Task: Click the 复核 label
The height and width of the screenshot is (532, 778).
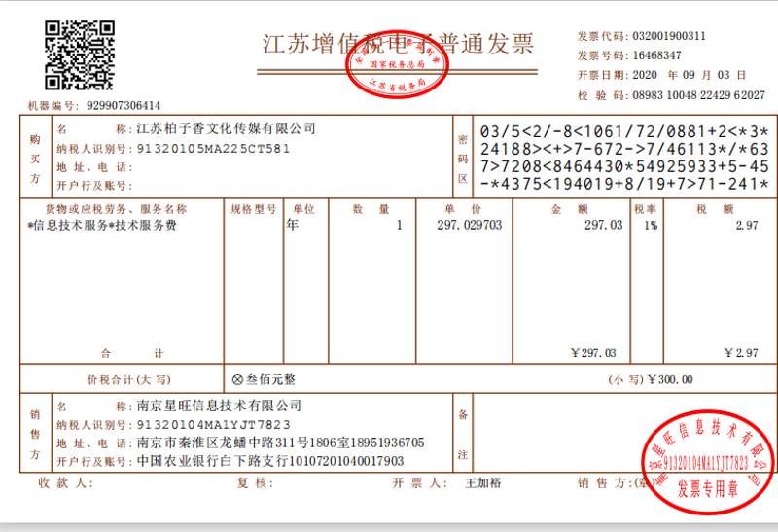Action: [x=255, y=482]
